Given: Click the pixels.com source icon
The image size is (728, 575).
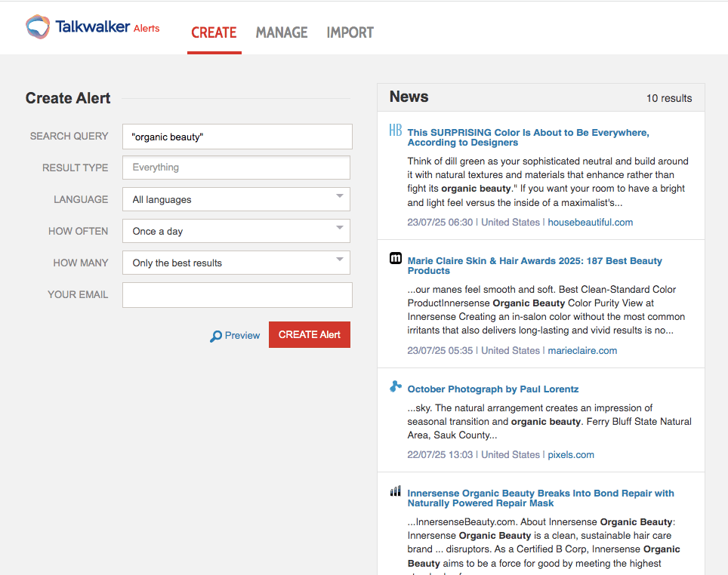Looking at the screenshot, I should [x=395, y=387].
